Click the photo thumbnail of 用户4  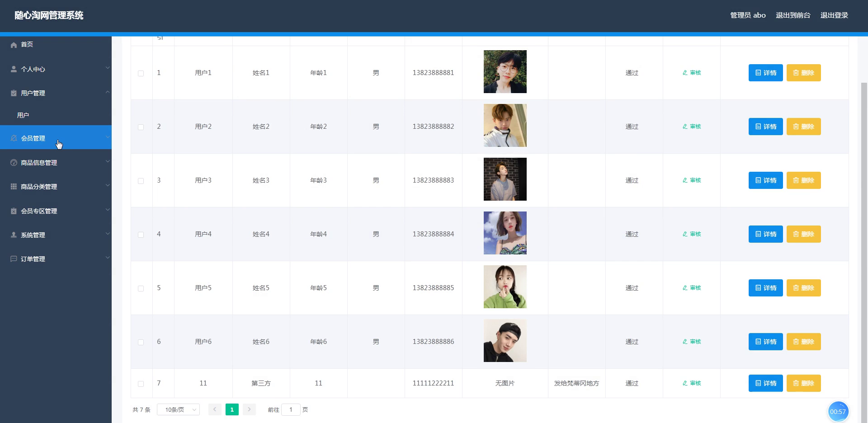[505, 233]
